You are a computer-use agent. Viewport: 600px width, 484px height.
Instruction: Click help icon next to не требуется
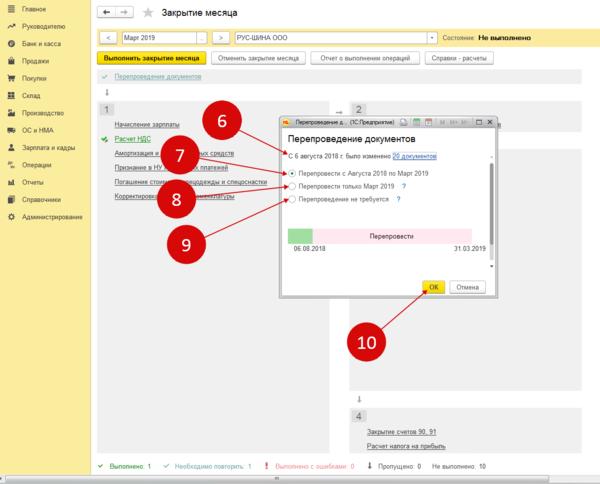(x=398, y=199)
